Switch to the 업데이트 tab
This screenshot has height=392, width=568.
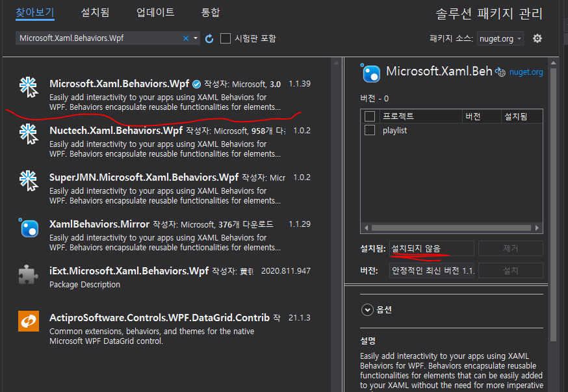pyautogui.click(x=155, y=13)
